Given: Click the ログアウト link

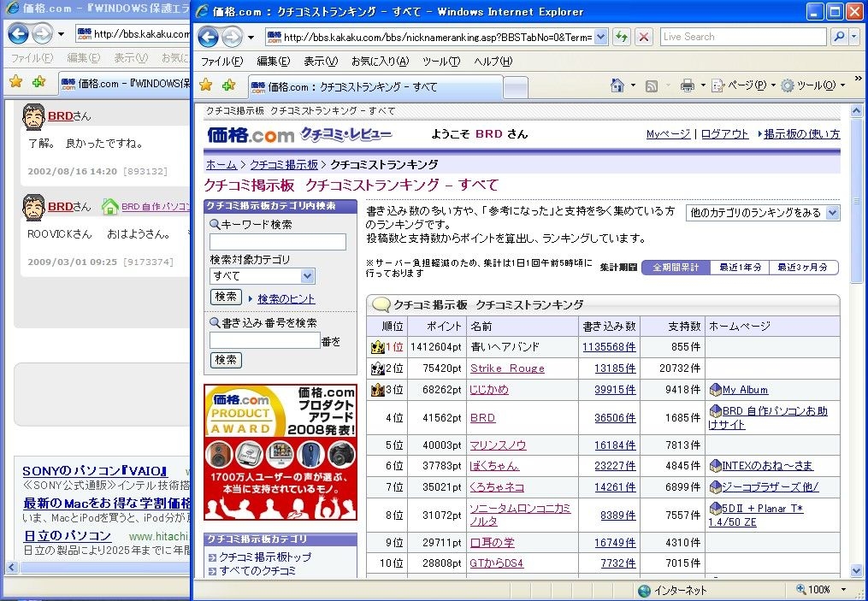Looking at the screenshot, I should point(724,134).
